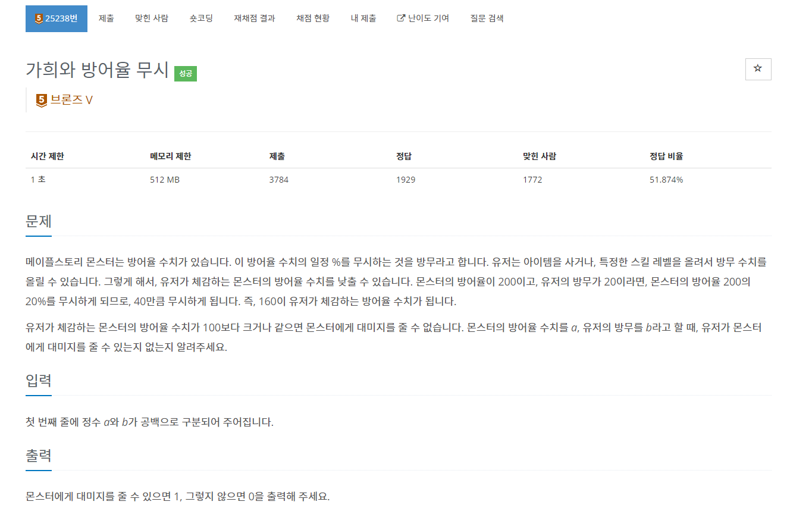The height and width of the screenshot is (511, 812).
Task: Click the green 성공 status badge
Action: click(x=186, y=74)
